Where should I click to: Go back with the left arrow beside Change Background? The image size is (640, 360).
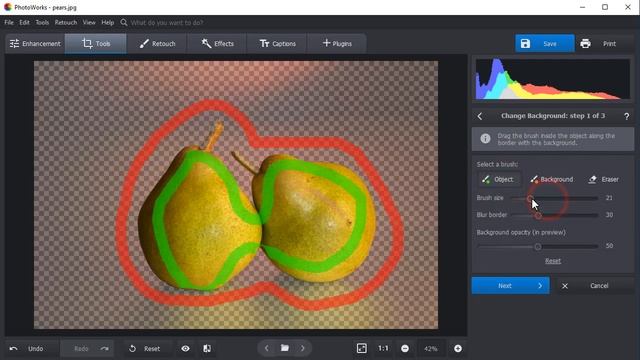[480, 116]
